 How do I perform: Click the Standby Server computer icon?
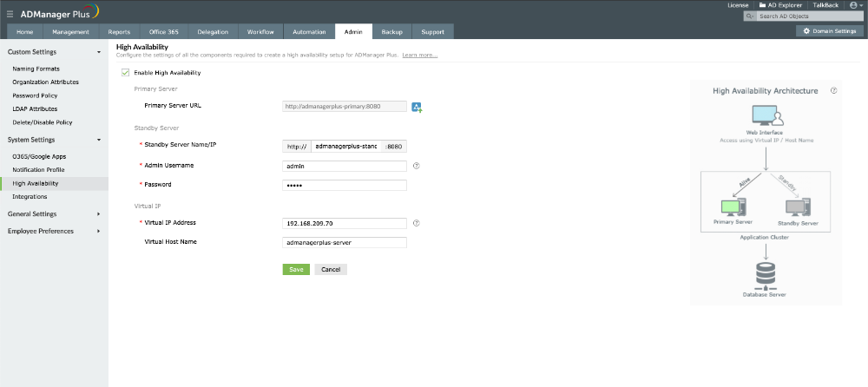point(798,207)
